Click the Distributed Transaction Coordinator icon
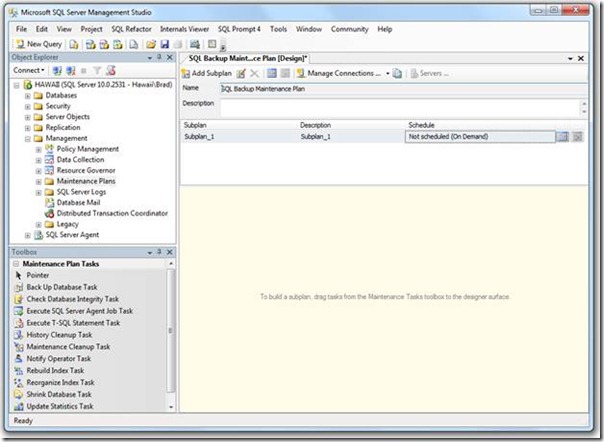Image resolution: width=604 pixels, height=442 pixels. pyautogui.click(x=48, y=213)
